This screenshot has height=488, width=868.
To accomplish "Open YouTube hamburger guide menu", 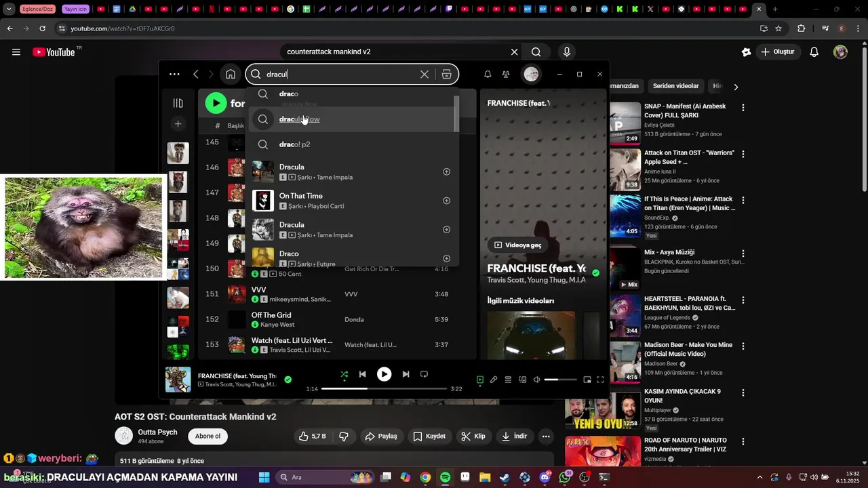I will (16, 52).
